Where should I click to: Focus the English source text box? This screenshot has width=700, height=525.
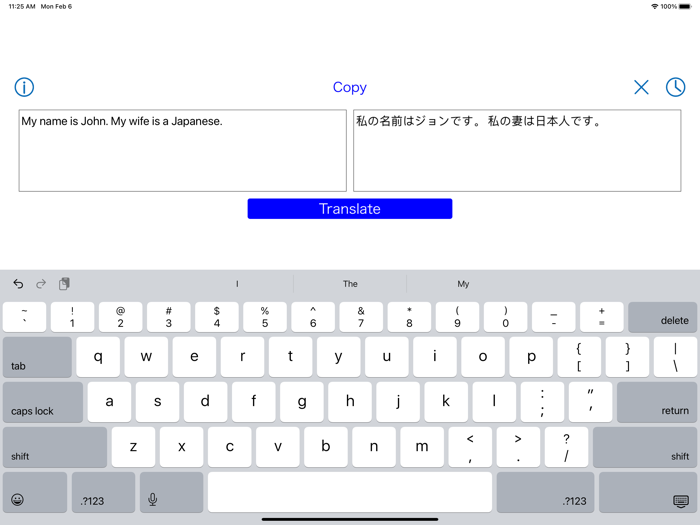(183, 150)
